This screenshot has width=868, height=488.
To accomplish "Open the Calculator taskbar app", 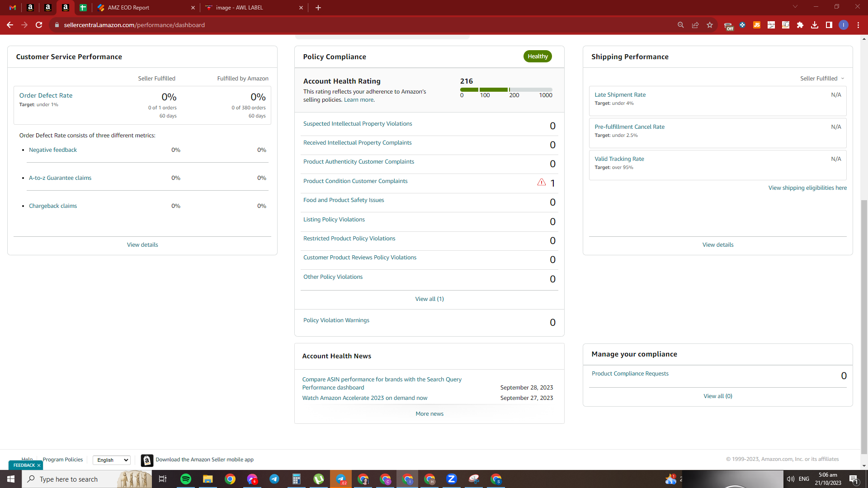I will [297, 479].
